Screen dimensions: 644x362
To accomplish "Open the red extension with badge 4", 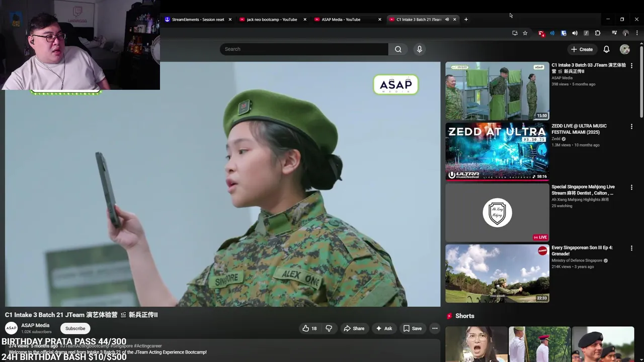I will (541, 33).
